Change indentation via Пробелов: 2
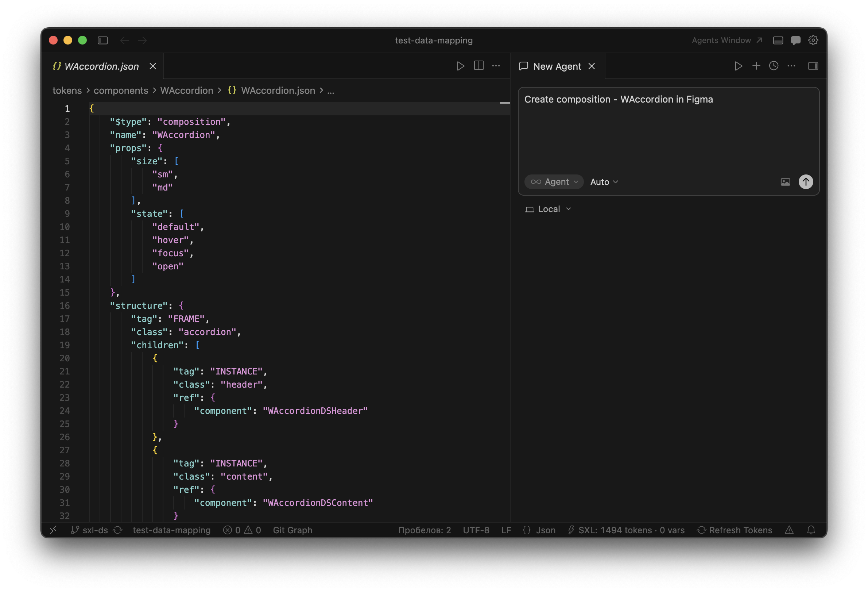The width and height of the screenshot is (868, 592). (424, 530)
